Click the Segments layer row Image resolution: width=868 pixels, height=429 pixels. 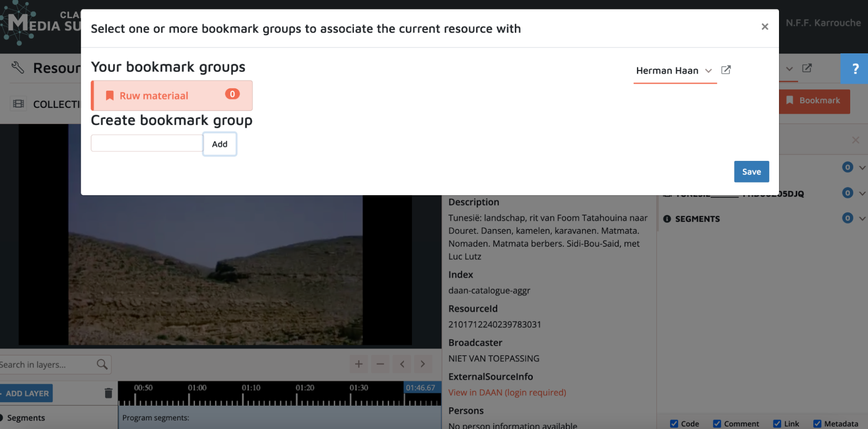tap(26, 418)
